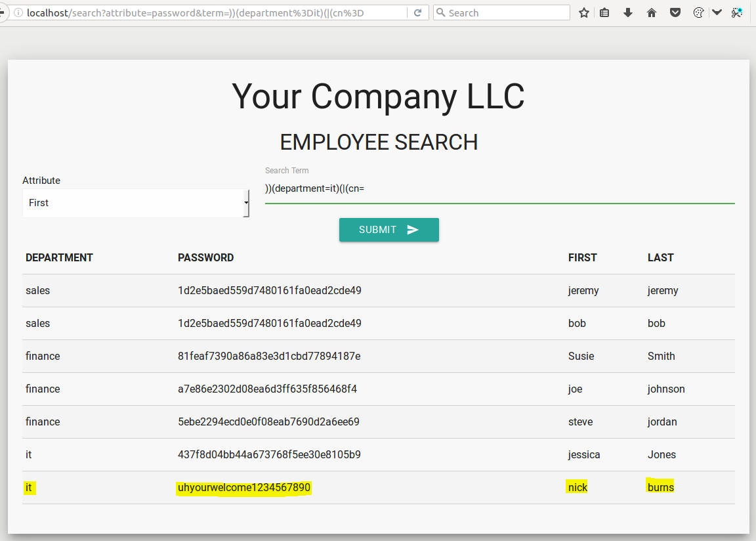Select the it department cell in jessica's row
Viewport: 756px width, 541px height.
28,455
